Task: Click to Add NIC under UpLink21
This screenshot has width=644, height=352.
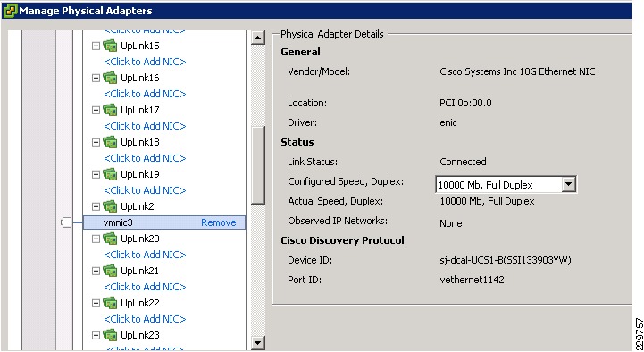Action: pyautogui.click(x=145, y=287)
